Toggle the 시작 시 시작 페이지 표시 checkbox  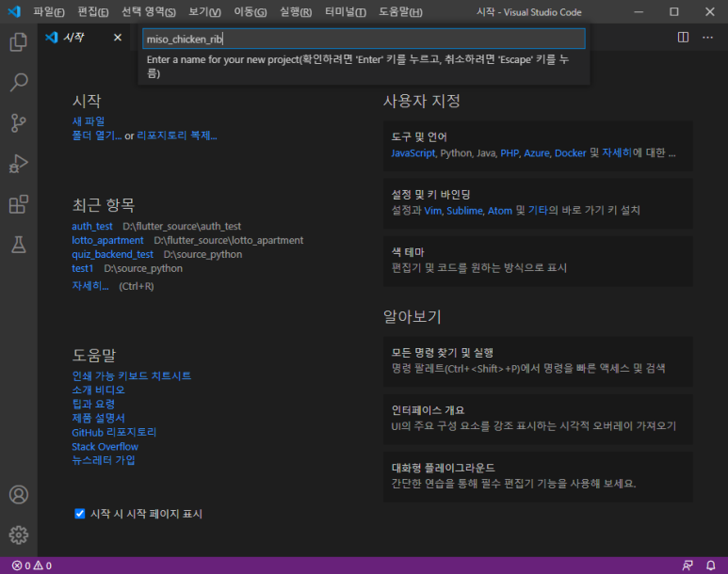(80, 514)
